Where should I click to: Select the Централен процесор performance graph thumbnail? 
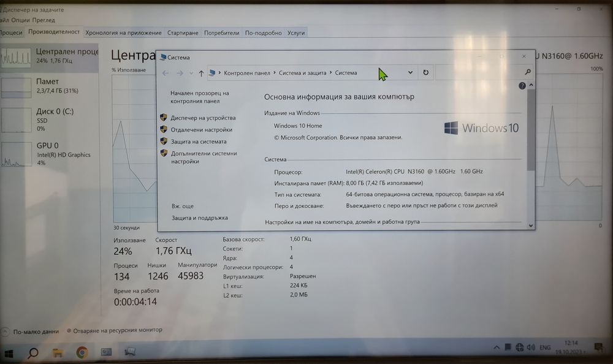16,58
